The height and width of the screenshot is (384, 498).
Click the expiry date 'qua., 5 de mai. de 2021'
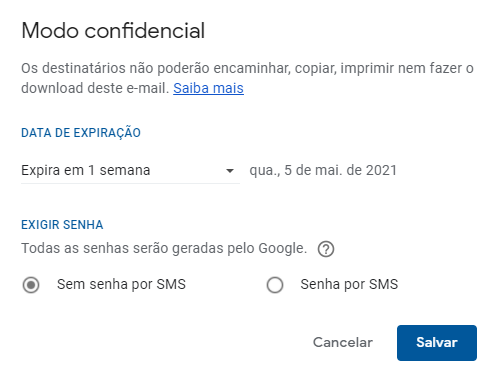pyautogui.click(x=323, y=170)
